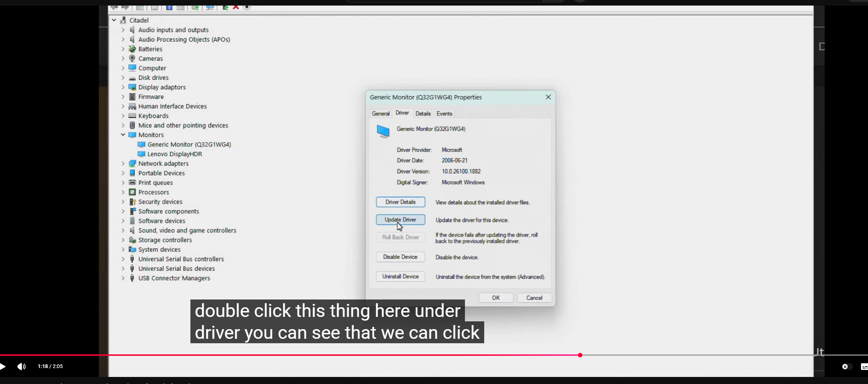Click the Microsoft driver provider value
Image resolution: width=868 pixels, height=384 pixels.
pos(452,150)
